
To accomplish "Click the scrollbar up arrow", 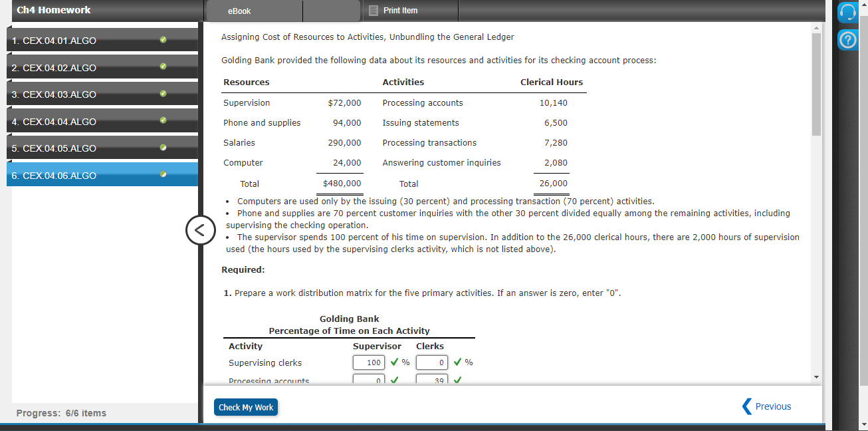I will coord(815,27).
